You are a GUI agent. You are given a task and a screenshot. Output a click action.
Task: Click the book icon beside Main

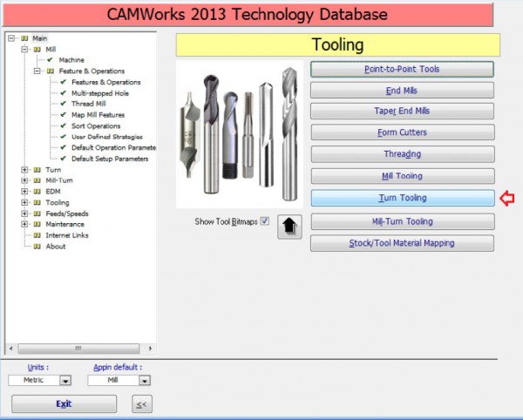pyautogui.click(x=24, y=38)
